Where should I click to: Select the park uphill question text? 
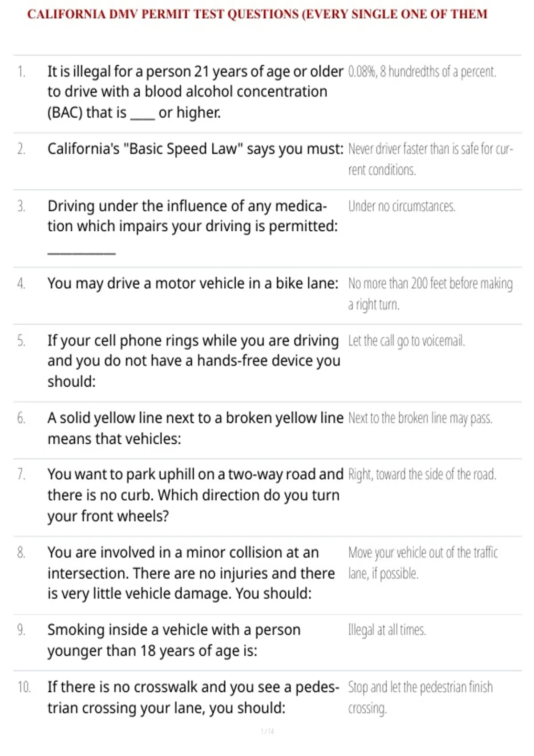click(195, 495)
